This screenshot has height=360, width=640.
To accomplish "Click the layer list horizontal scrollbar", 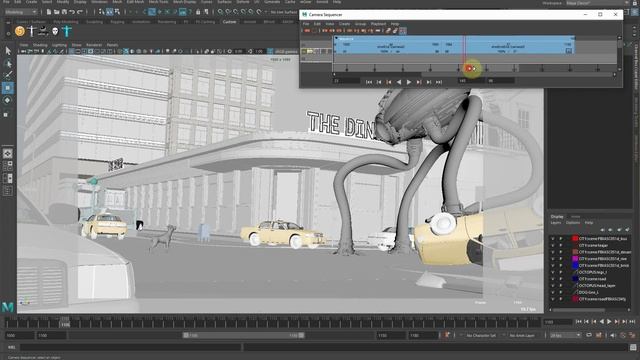I will 589,310.
